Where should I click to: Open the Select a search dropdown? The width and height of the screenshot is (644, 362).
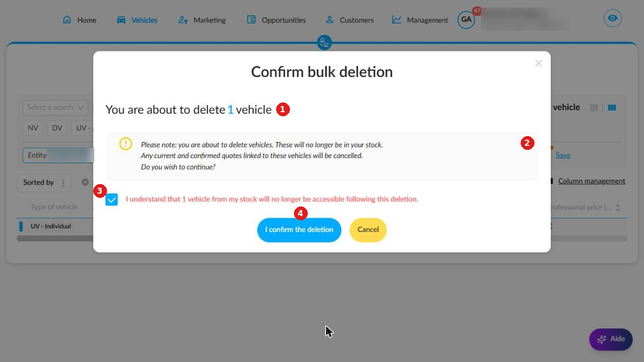(56, 108)
